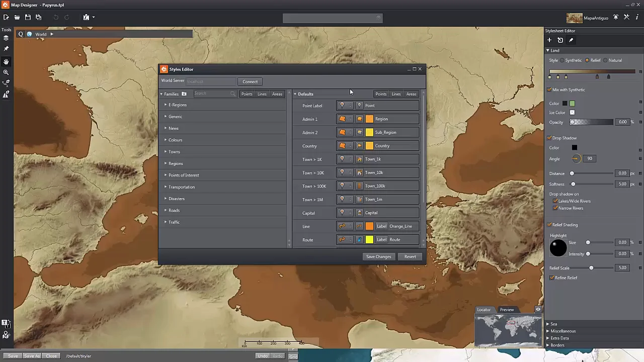Expand the Transportation family

coord(166,187)
